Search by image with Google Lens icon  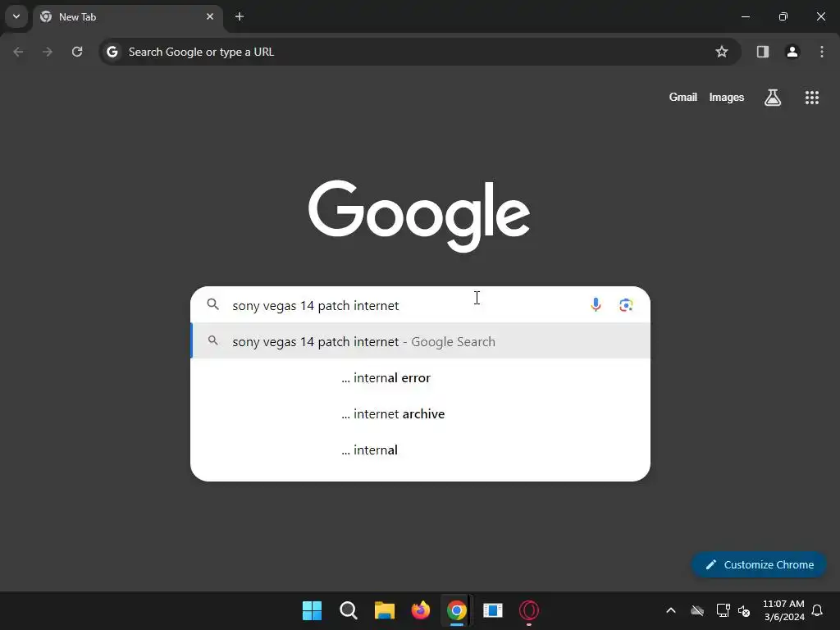626,305
